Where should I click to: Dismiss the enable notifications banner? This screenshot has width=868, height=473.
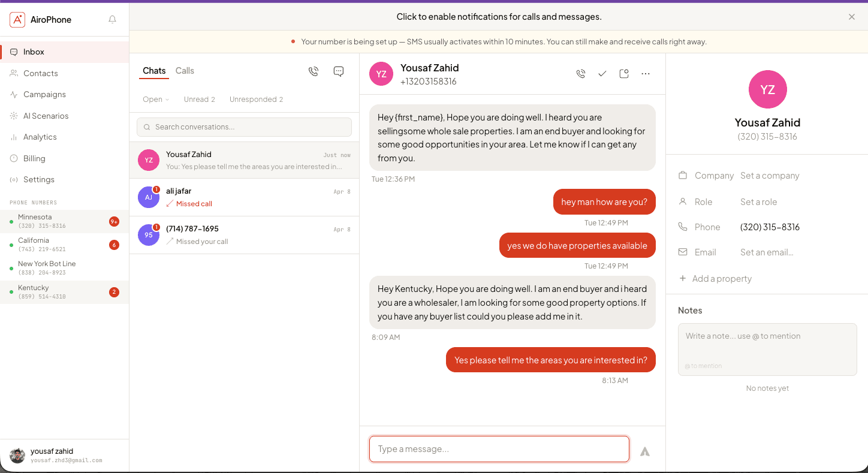point(852,17)
